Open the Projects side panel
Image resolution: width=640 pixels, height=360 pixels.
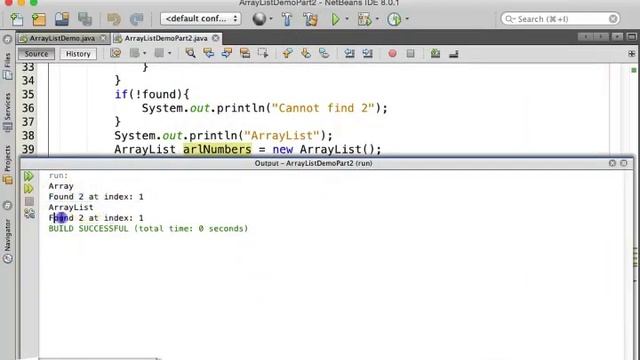7,164
